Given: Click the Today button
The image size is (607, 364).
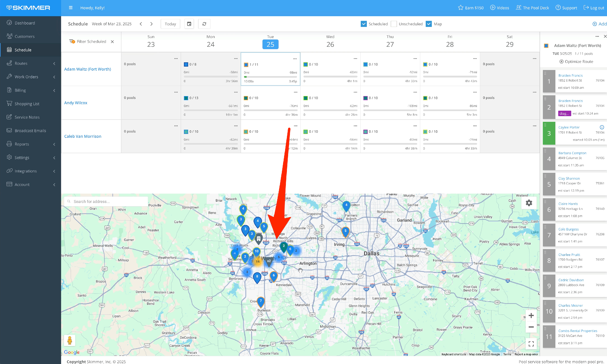Looking at the screenshot, I should click(x=170, y=24).
